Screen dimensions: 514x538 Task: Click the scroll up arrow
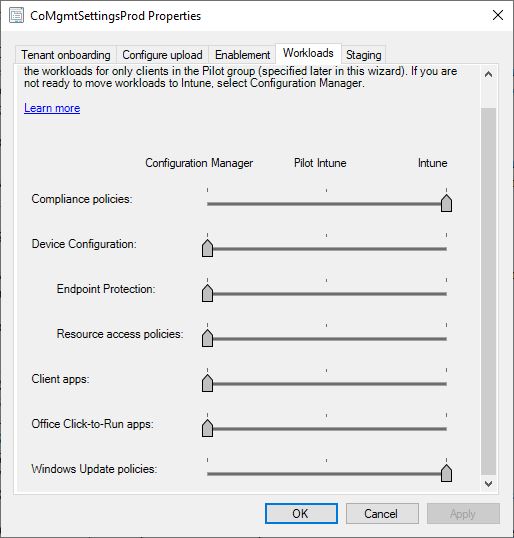click(489, 74)
